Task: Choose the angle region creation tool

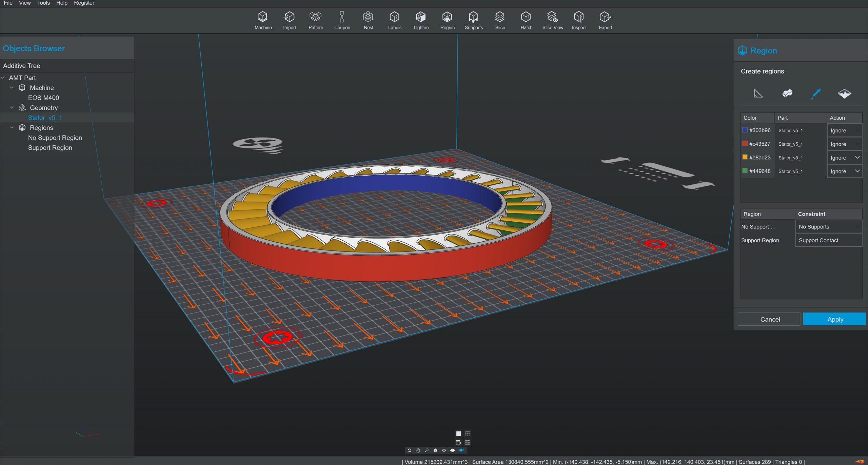Action: pyautogui.click(x=758, y=93)
